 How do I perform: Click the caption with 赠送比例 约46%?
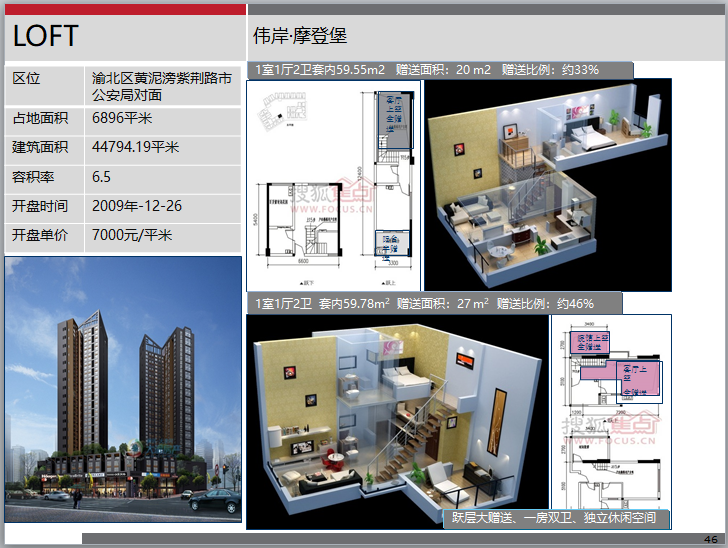(x=434, y=303)
